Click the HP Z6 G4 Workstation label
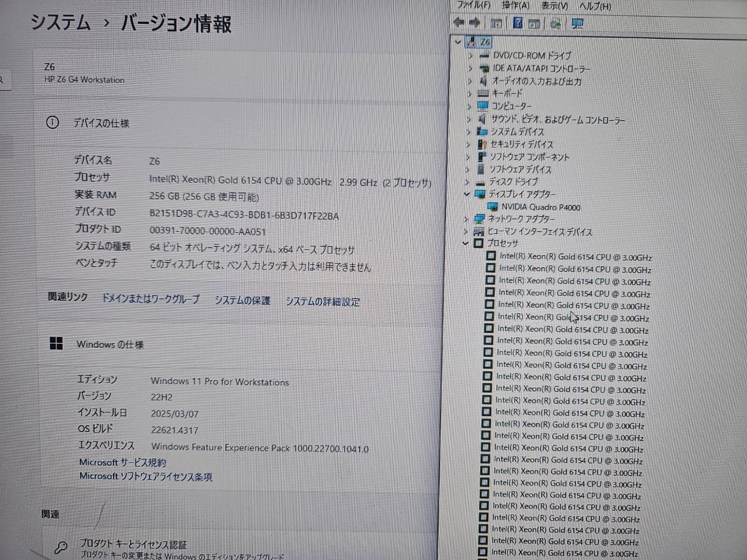747x560 pixels. click(x=84, y=79)
